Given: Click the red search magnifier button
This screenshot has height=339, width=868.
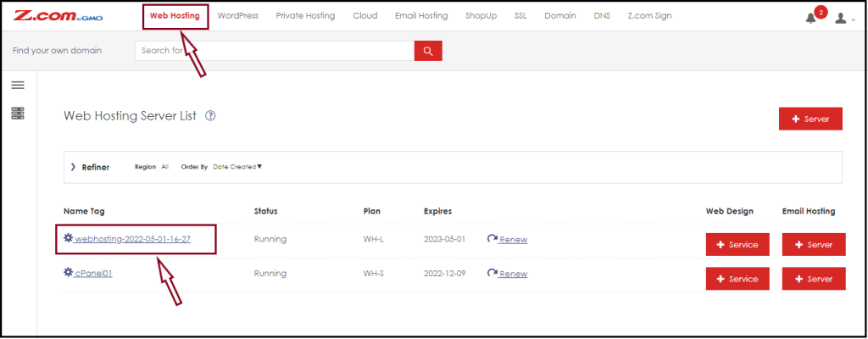Looking at the screenshot, I should (x=428, y=51).
